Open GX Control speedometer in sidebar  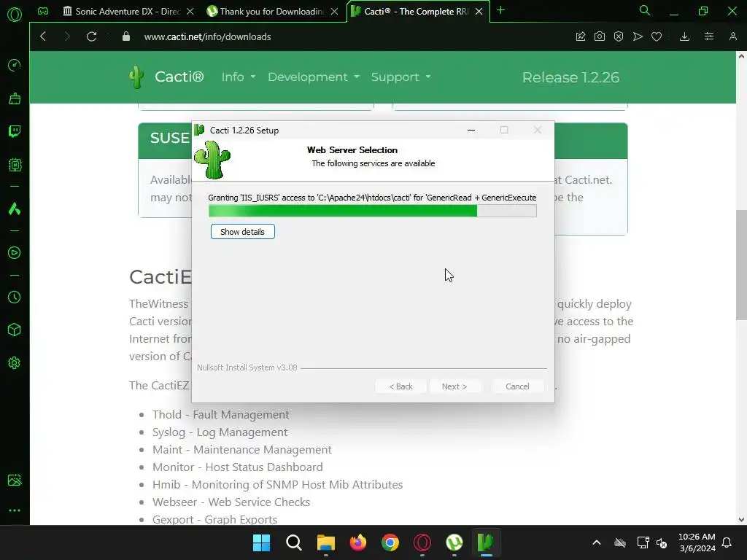coord(15,65)
